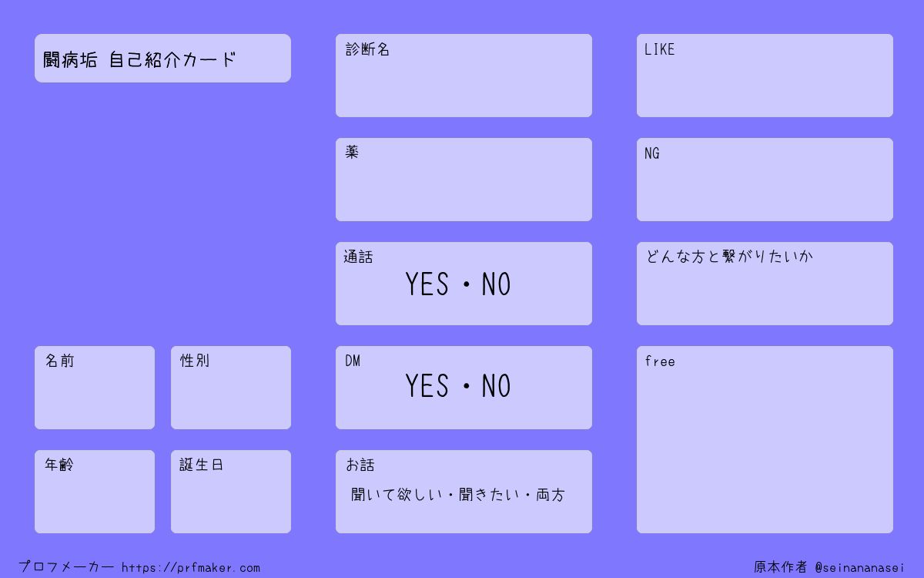Click inside the free text area

765,439
